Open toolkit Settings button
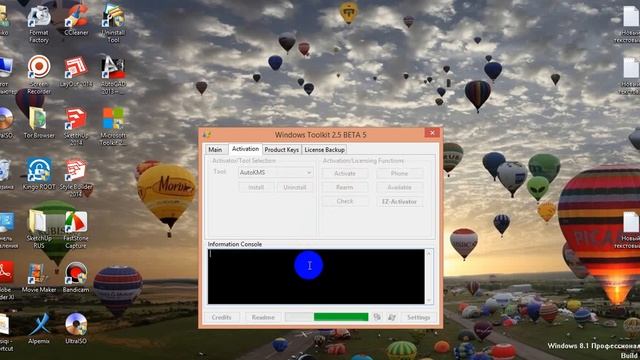The height and width of the screenshot is (360, 640). click(418, 317)
